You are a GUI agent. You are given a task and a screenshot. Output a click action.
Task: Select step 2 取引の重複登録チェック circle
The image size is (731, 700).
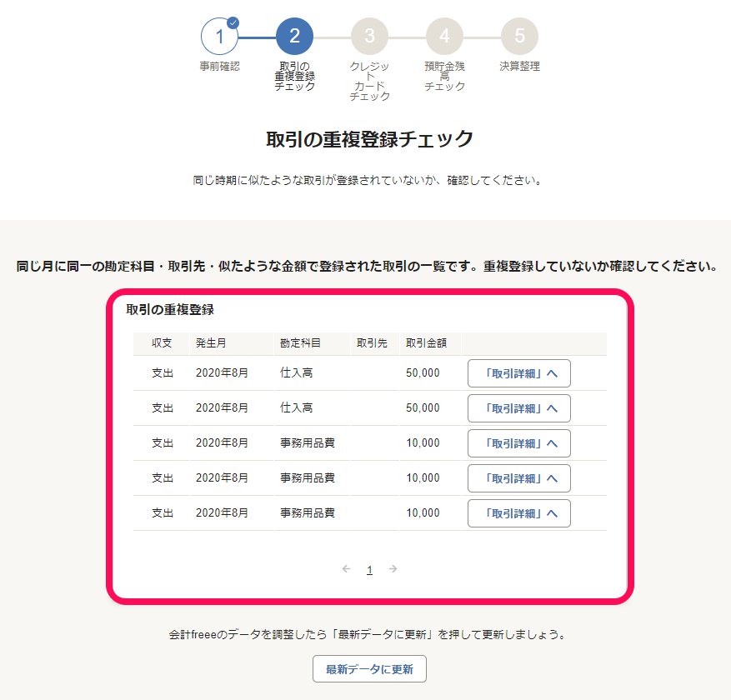coord(294,37)
